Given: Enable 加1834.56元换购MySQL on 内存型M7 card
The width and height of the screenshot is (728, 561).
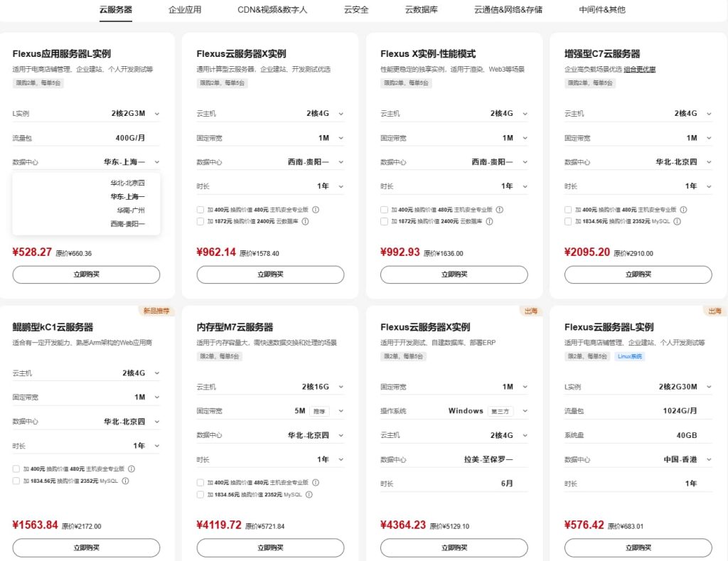Looking at the screenshot, I should pyautogui.click(x=200, y=493).
